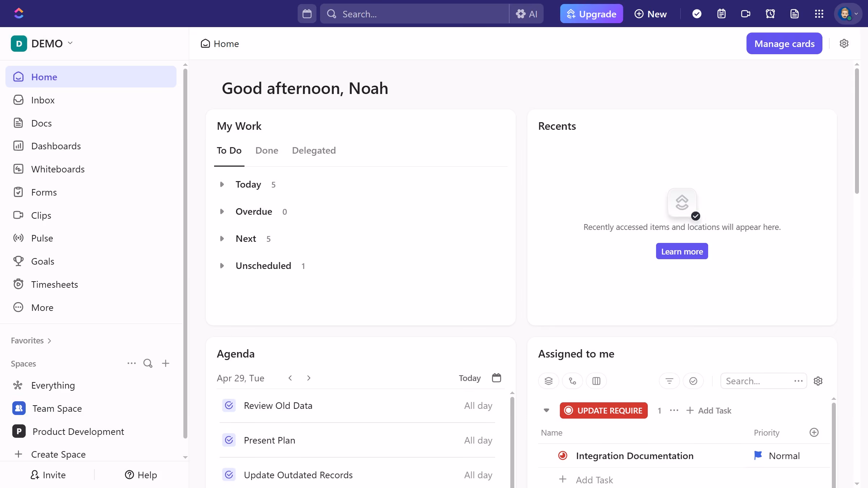This screenshot has width=868, height=488.
Task: Click Integration Documentation status circle
Action: (563, 455)
